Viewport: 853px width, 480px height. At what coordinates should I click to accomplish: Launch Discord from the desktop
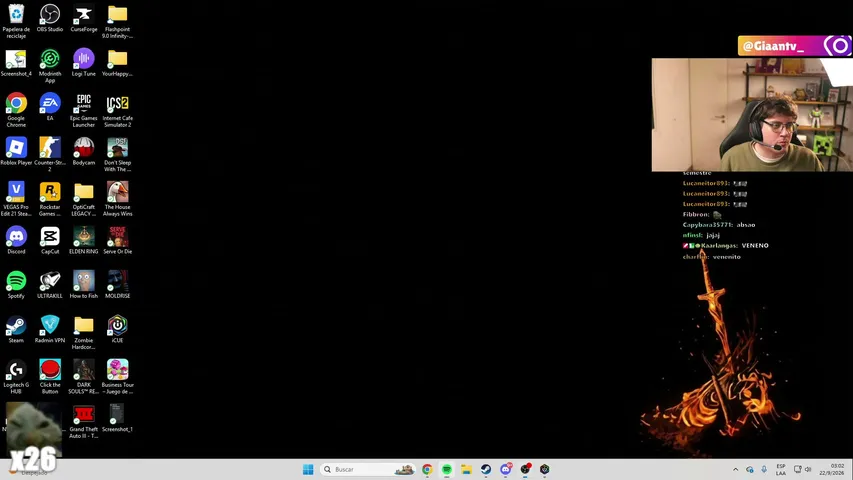[x=16, y=240]
